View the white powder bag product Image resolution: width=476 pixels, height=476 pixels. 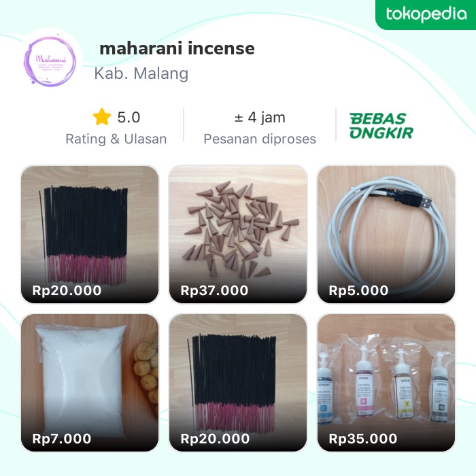pos(90,382)
